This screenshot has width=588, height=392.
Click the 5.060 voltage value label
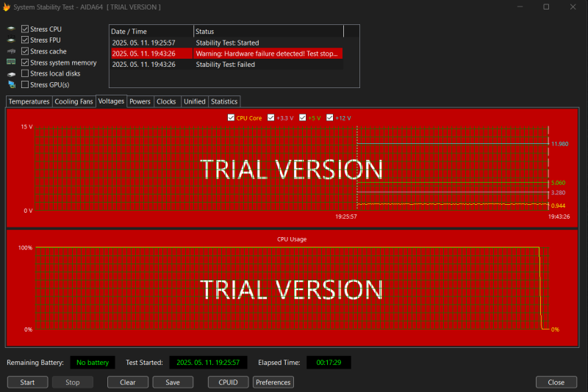(559, 183)
